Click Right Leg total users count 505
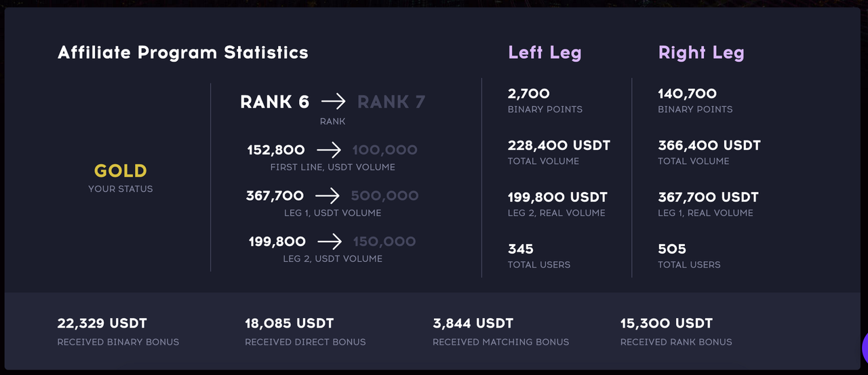This screenshot has width=868, height=375. (672, 249)
